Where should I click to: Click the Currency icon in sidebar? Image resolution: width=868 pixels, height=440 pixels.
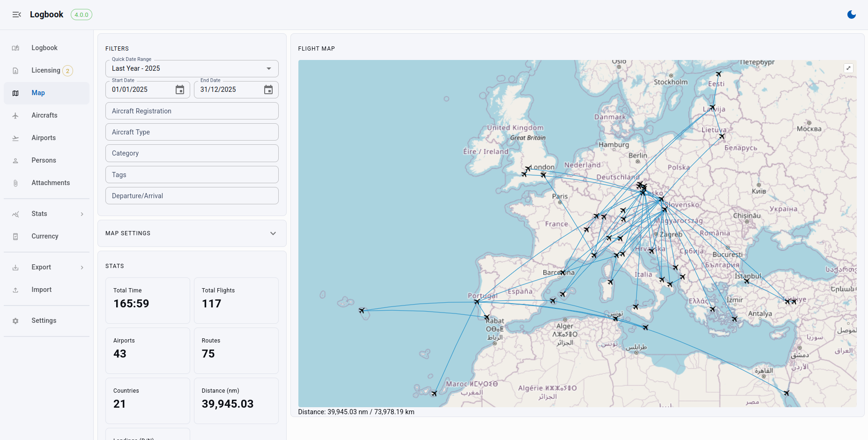pyautogui.click(x=15, y=237)
